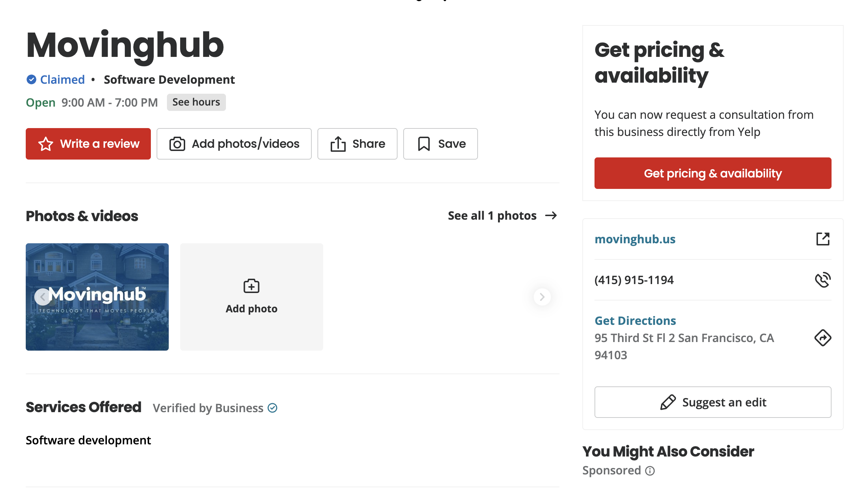
Task: Advance photo carousel with right chevron
Action: (x=542, y=297)
